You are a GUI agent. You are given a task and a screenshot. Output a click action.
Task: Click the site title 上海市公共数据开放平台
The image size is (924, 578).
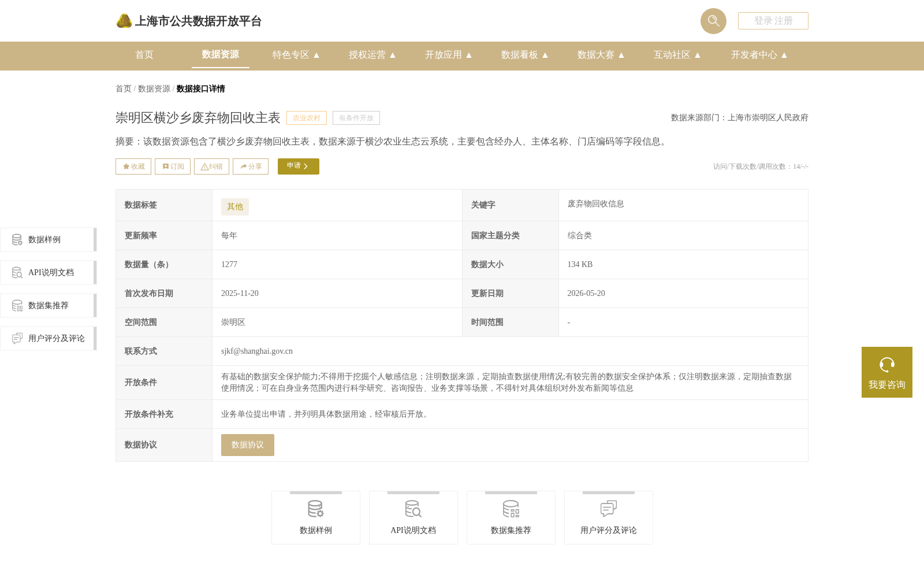[x=198, y=21]
